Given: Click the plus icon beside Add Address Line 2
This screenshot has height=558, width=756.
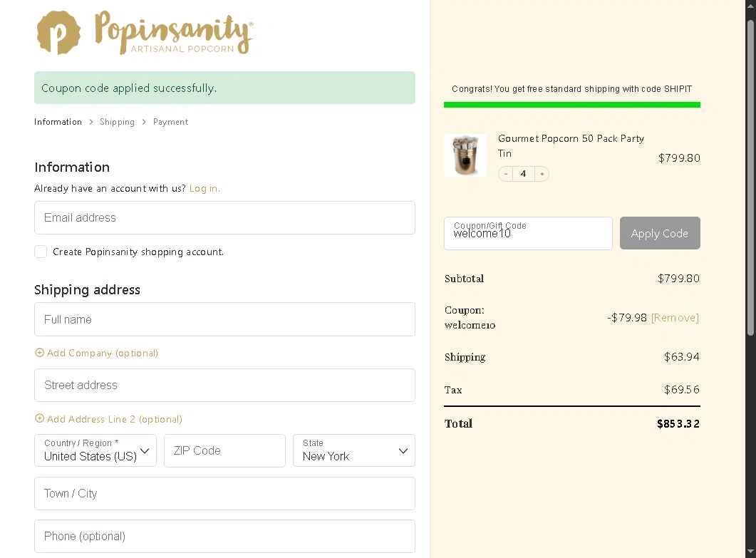Looking at the screenshot, I should click(39, 418).
